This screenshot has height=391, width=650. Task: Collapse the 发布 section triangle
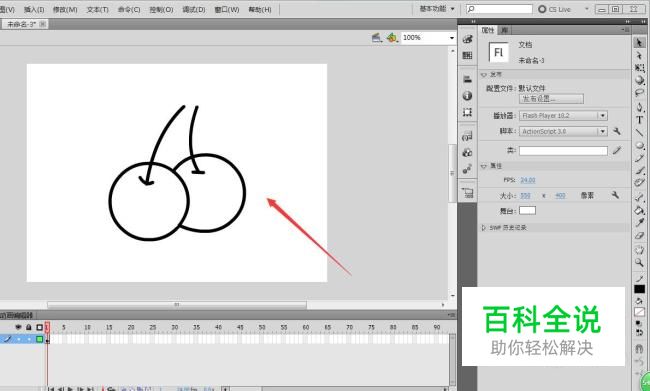[483, 75]
